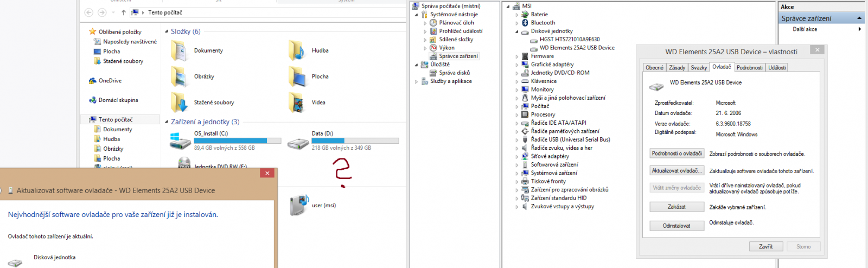868x268 pixels.
Task: Open the Dokumenty folder icon
Action: (179, 50)
